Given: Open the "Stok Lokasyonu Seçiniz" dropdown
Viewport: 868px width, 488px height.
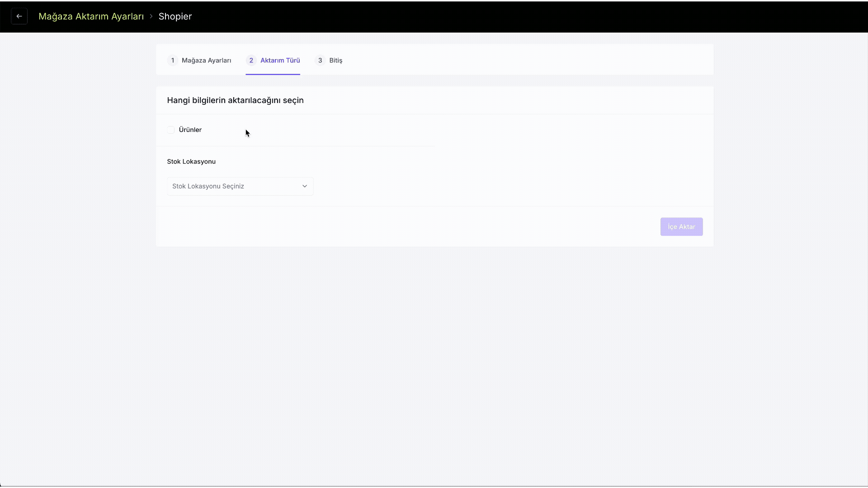Looking at the screenshot, I should (x=240, y=186).
